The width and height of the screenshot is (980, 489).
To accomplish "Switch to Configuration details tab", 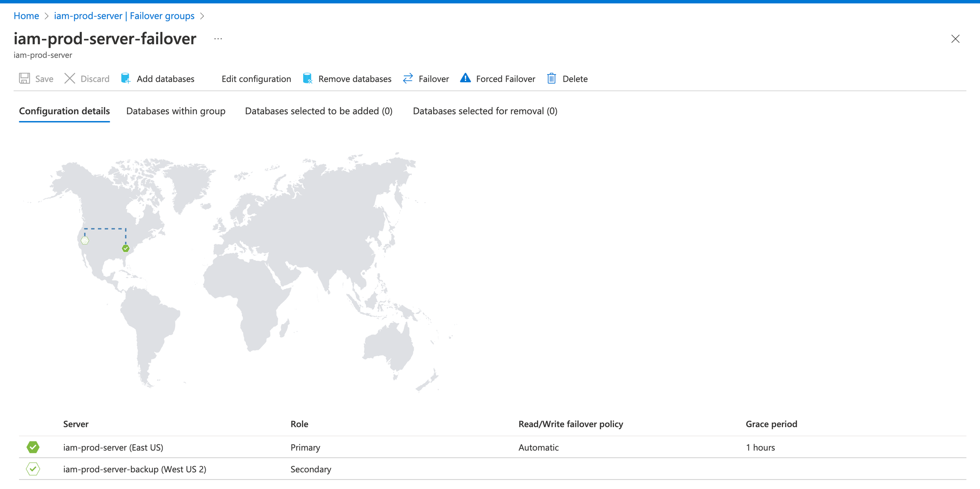I will click(64, 111).
